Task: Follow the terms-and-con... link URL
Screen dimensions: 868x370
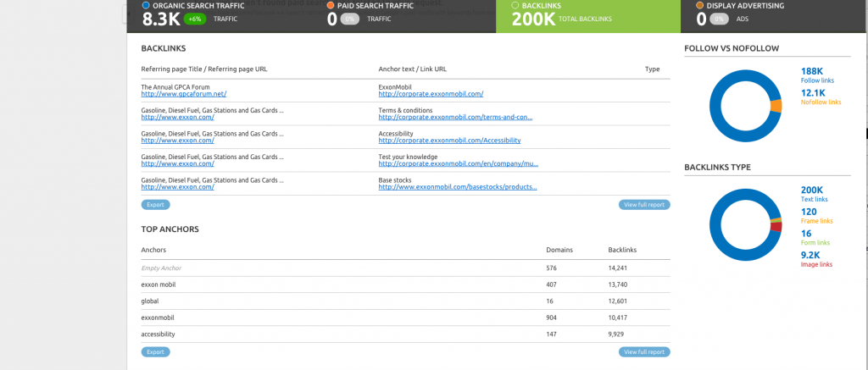Action: (x=455, y=117)
